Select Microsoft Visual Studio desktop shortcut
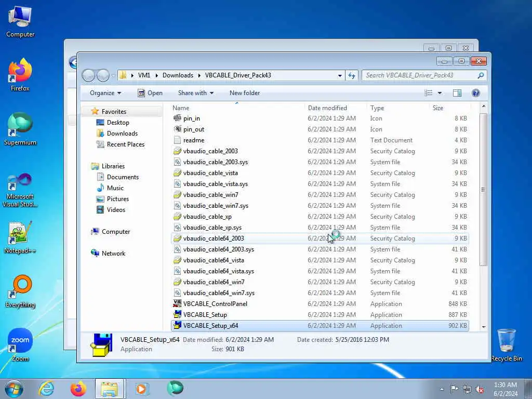The height and width of the screenshot is (399, 532). coord(20,190)
